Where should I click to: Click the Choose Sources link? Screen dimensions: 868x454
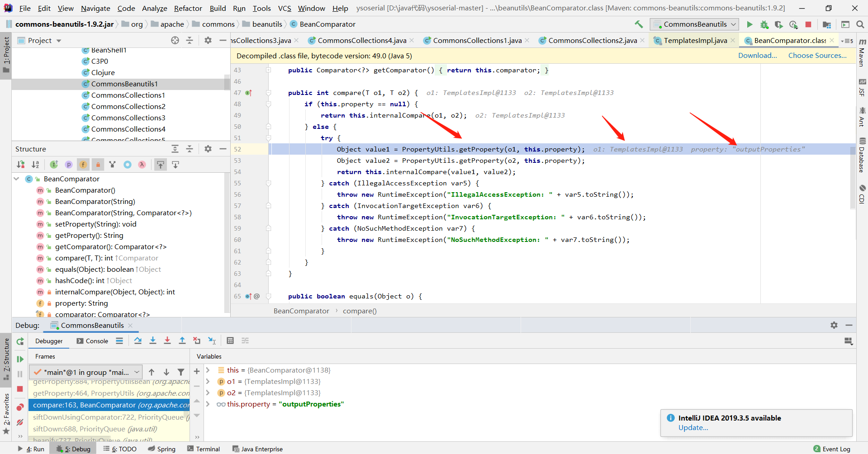(x=817, y=56)
